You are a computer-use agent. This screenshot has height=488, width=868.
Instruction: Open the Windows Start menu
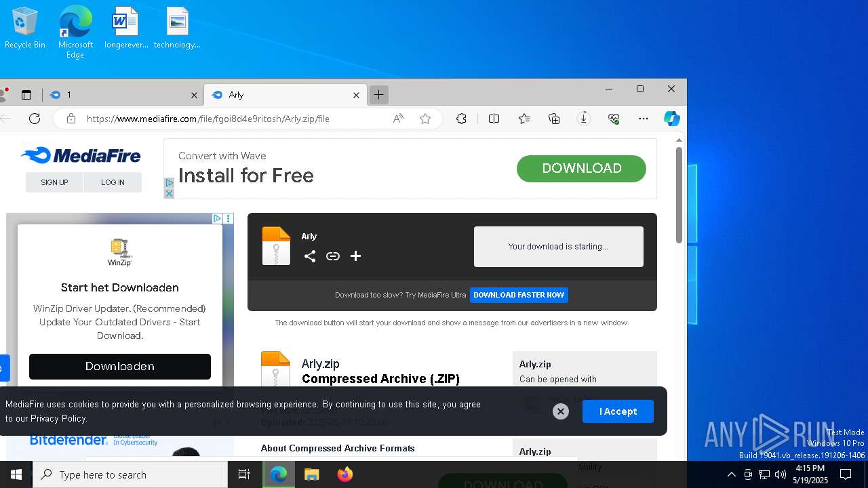pos(16,474)
